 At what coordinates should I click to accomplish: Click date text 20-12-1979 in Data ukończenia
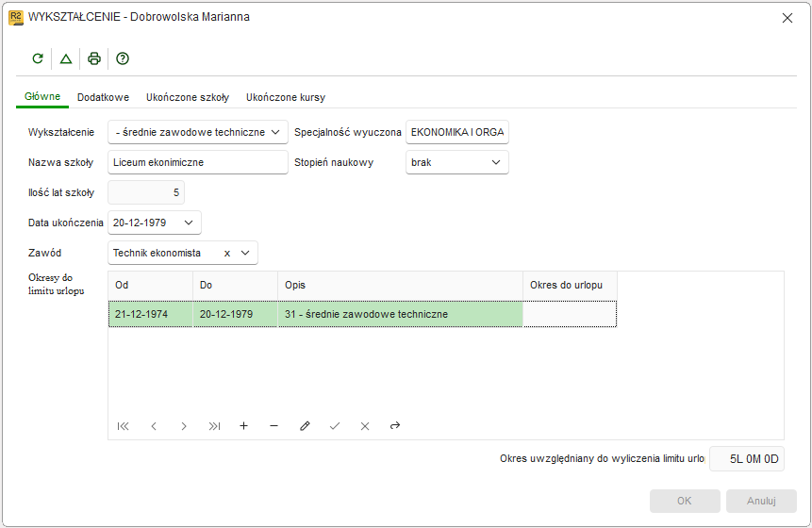pos(140,223)
